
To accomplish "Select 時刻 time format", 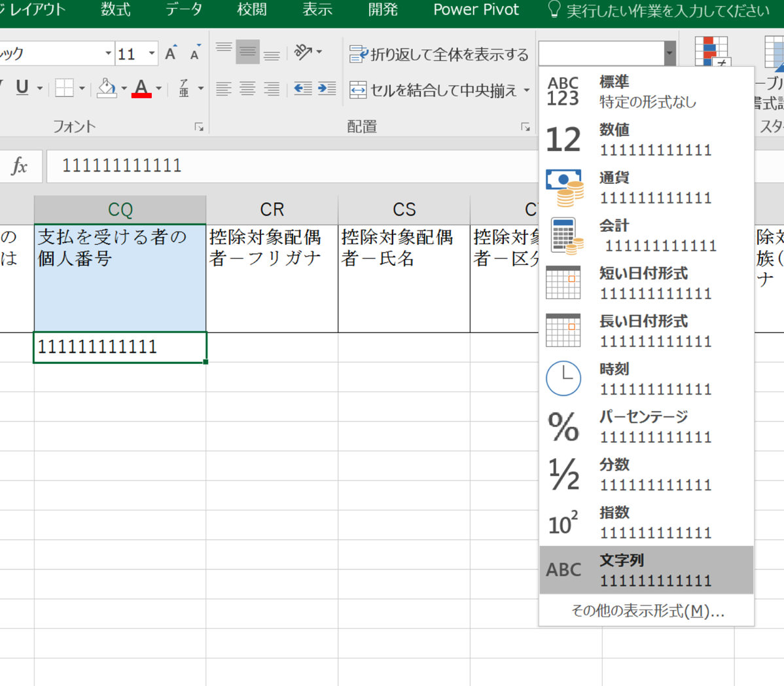I will [x=647, y=379].
